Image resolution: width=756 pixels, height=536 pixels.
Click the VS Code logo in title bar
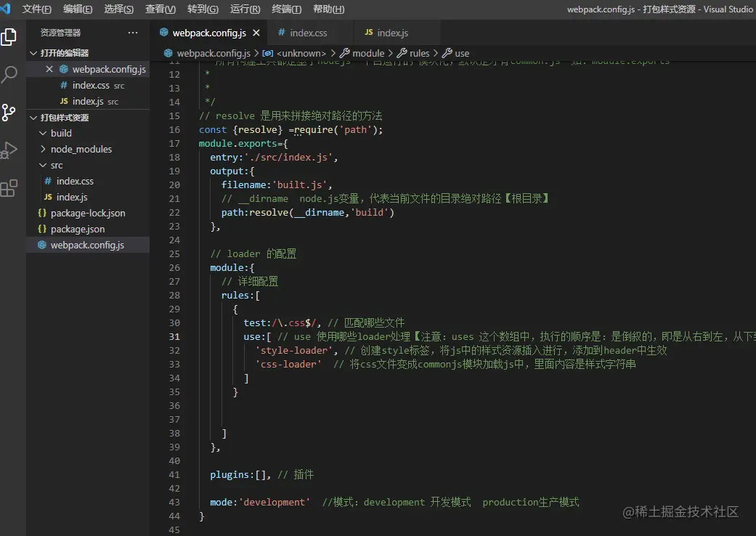point(5,8)
